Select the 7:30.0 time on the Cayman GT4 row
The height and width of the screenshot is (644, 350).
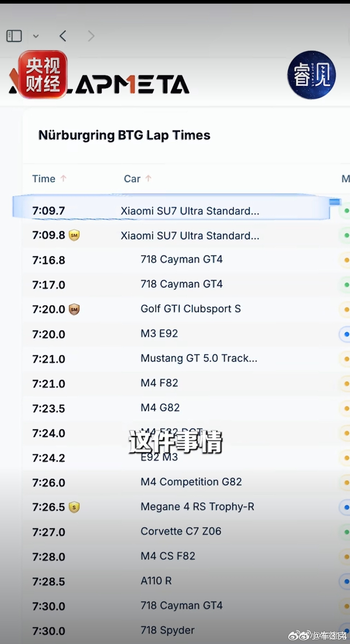pos(49,606)
